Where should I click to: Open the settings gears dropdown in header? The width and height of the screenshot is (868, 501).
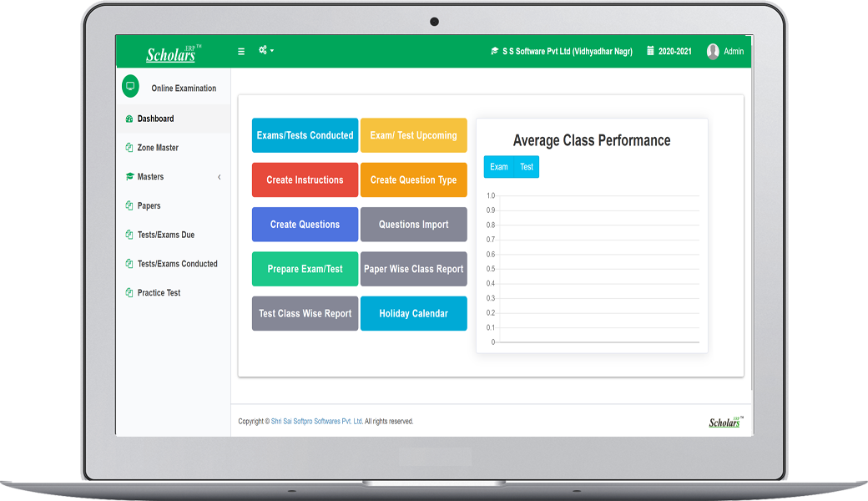pyautogui.click(x=265, y=51)
